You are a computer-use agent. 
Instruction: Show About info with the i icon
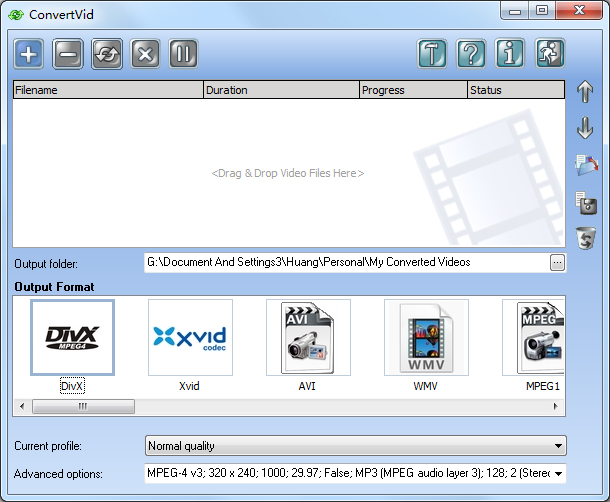510,54
